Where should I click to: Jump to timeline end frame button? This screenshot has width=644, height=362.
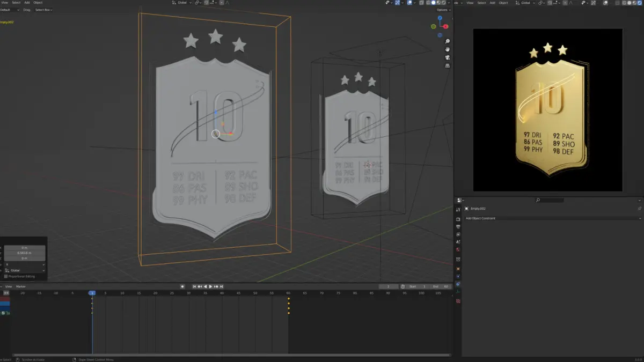pyautogui.click(x=221, y=286)
